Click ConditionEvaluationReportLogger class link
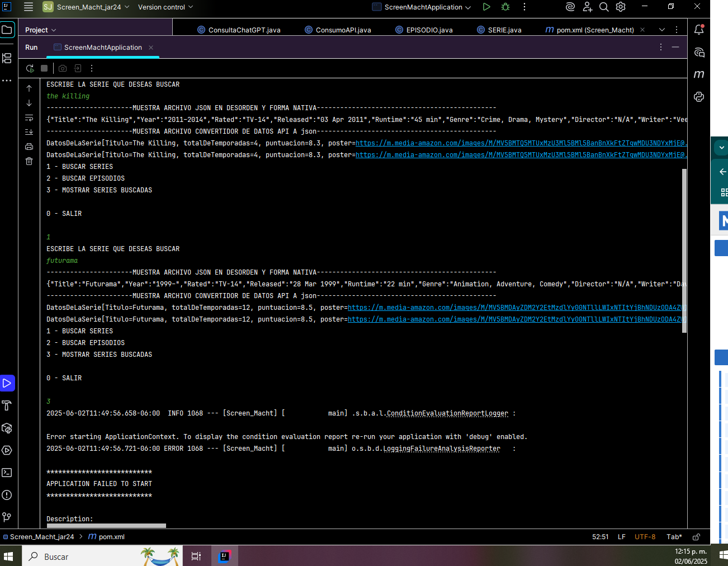The height and width of the screenshot is (566, 728). click(447, 413)
